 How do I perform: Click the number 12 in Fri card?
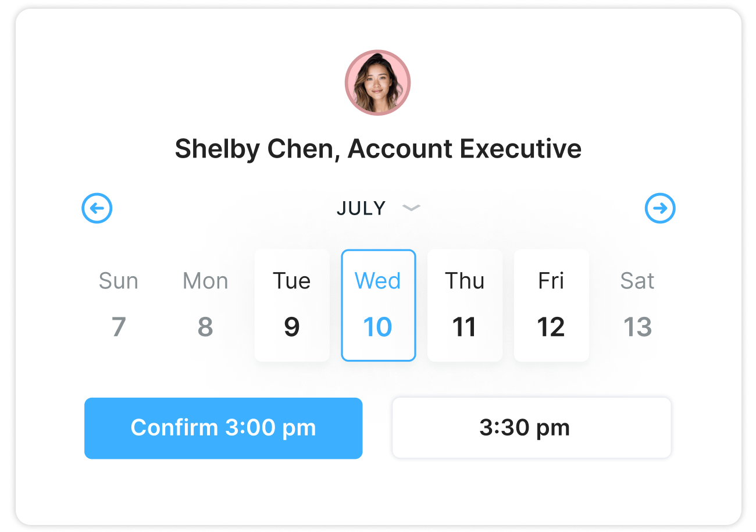tap(551, 327)
